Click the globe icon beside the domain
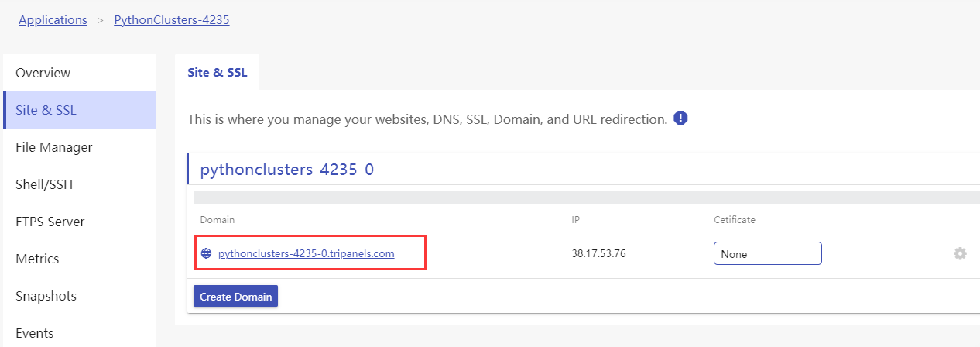The height and width of the screenshot is (347, 980). tap(206, 253)
